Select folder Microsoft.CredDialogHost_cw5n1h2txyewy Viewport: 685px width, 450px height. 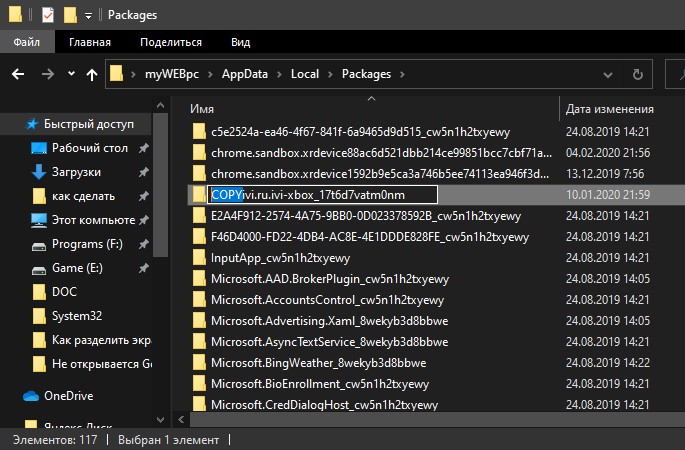pos(324,405)
